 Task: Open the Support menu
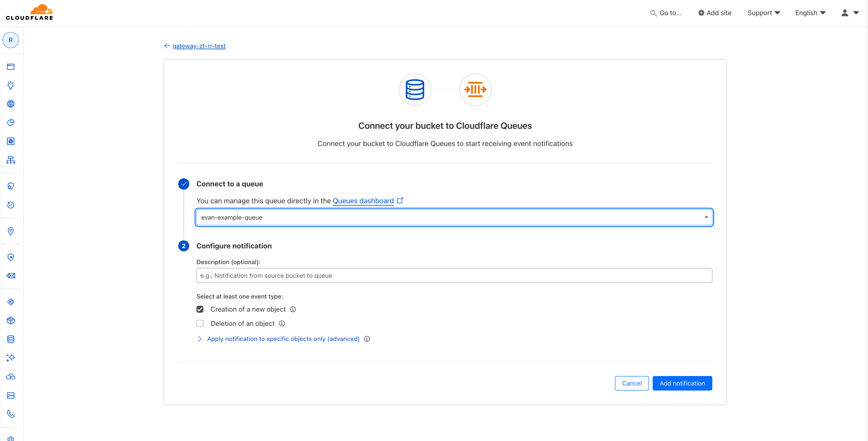(763, 13)
